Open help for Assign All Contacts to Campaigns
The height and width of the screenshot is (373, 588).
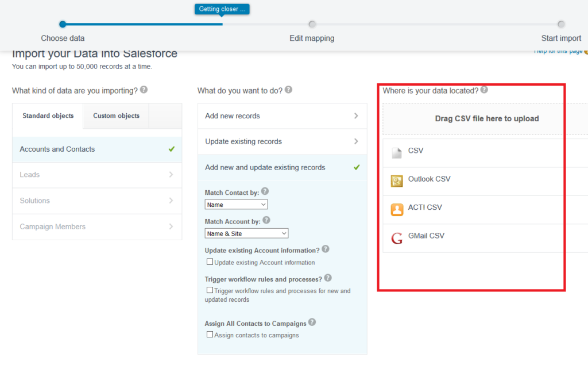(x=312, y=322)
